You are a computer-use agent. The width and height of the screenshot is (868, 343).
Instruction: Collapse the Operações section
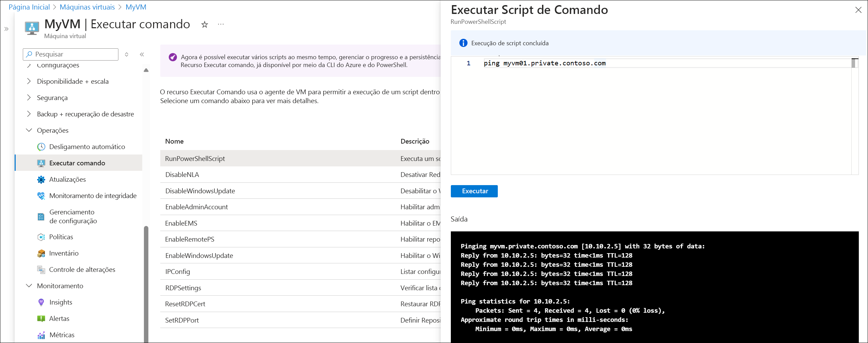coord(29,130)
